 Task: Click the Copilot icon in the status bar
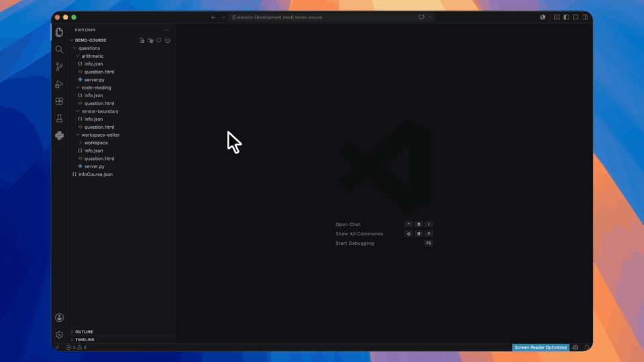pos(576,347)
